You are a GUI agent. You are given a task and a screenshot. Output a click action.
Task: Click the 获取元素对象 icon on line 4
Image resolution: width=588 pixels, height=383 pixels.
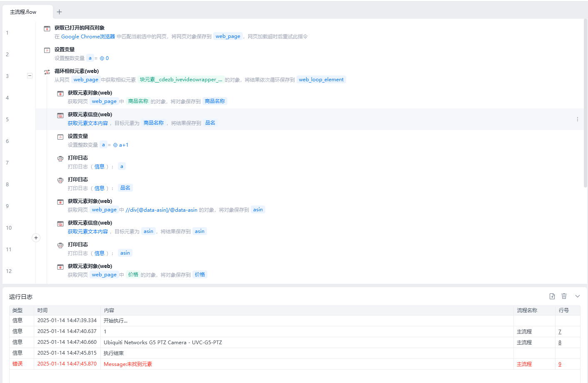60,94
